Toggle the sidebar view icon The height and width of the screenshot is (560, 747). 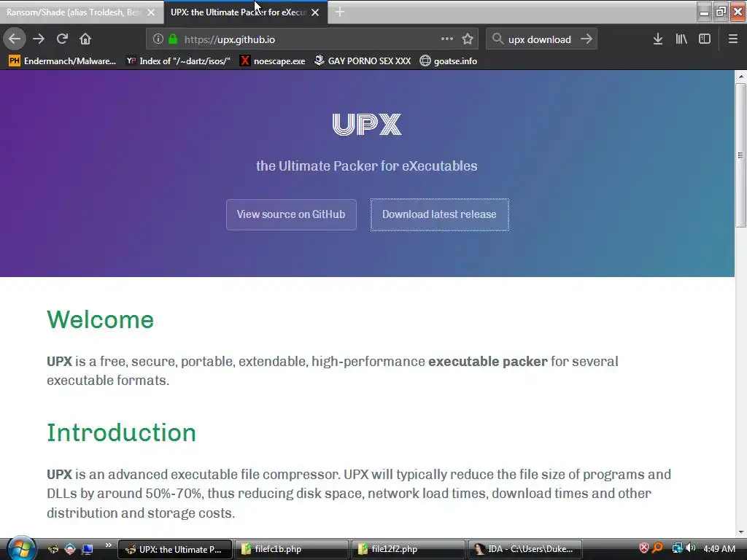coord(705,39)
